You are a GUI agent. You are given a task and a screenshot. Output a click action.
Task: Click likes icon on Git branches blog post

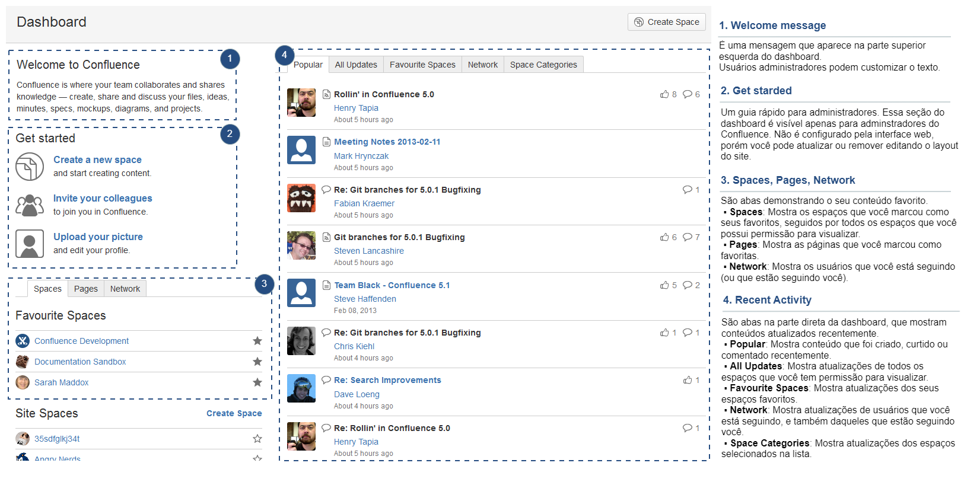[x=664, y=237]
